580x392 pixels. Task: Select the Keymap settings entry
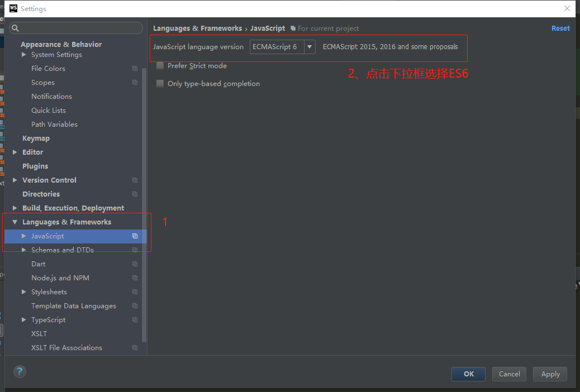pyautogui.click(x=36, y=138)
